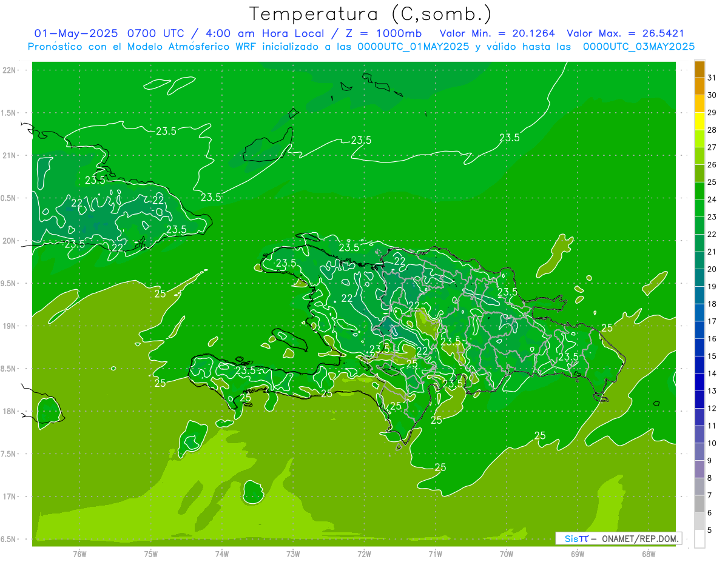Click the 'ONAMET/REP.DOM.' credit label
The height and width of the screenshot is (562, 728).
coord(641,538)
